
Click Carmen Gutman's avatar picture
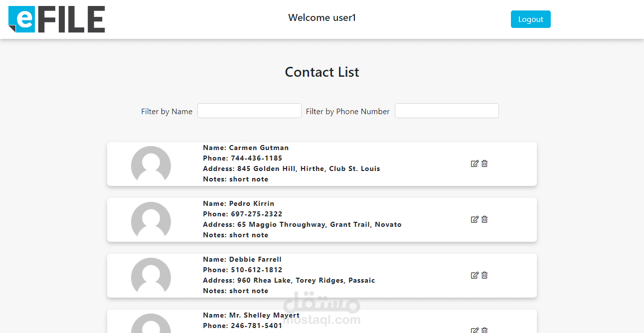[151, 165]
